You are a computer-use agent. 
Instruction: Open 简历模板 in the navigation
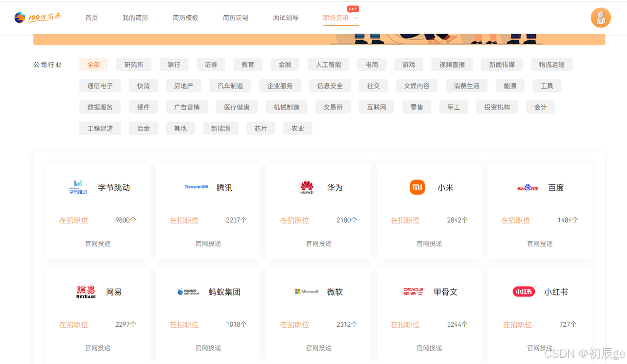pyautogui.click(x=185, y=18)
